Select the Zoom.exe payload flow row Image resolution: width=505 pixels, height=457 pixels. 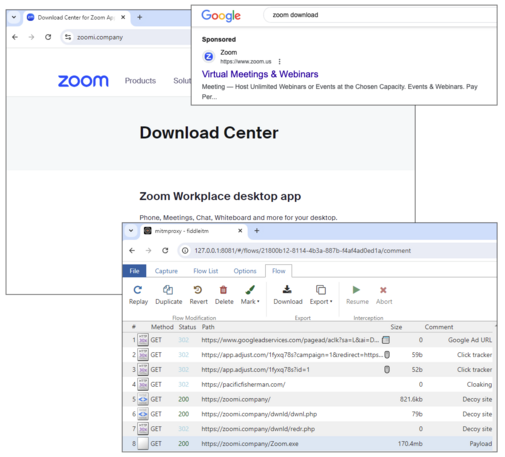[310, 444]
